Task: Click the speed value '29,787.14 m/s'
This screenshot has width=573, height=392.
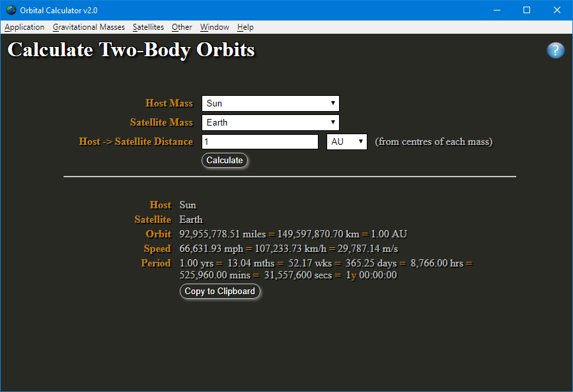Action: pyautogui.click(x=367, y=249)
